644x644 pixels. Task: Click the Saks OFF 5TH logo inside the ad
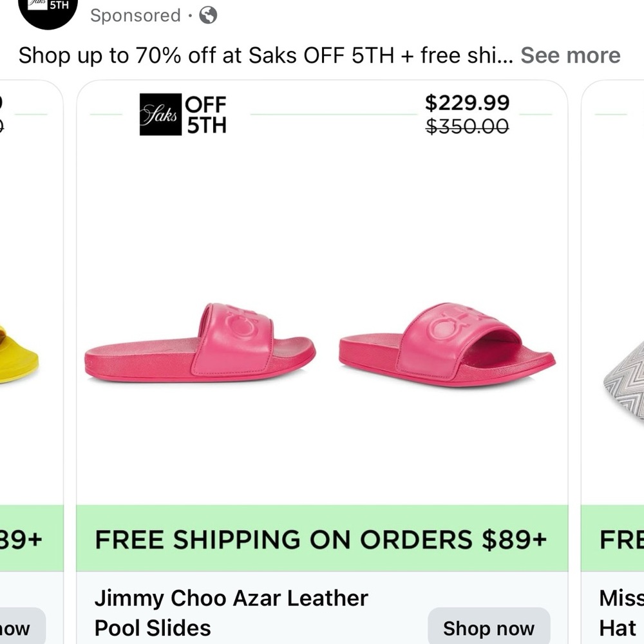click(x=182, y=115)
